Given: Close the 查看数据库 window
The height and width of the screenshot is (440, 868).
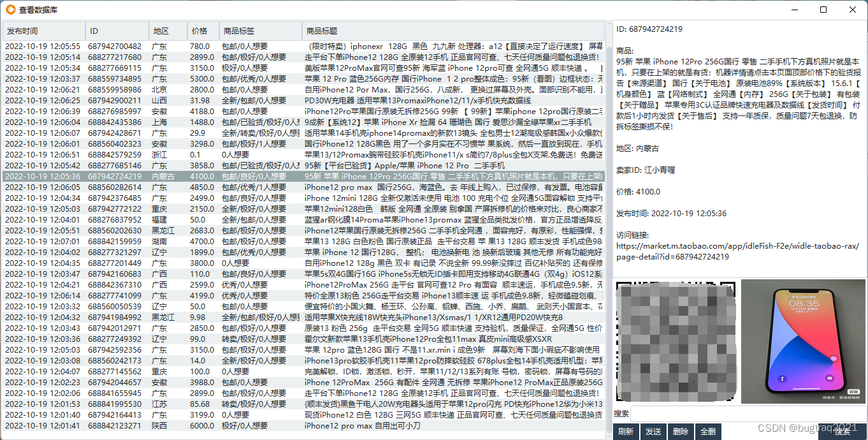Looking at the screenshot, I should pos(853,10).
